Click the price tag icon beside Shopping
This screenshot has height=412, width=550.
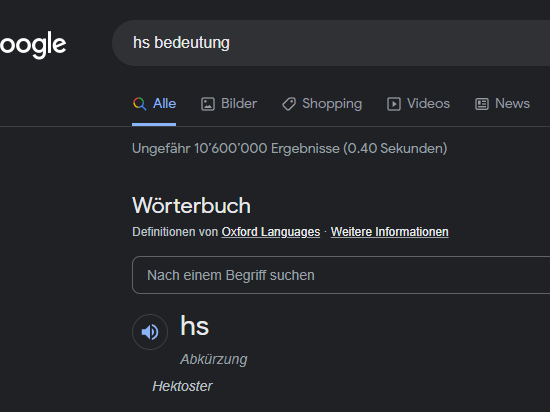pyautogui.click(x=289, y=104)
